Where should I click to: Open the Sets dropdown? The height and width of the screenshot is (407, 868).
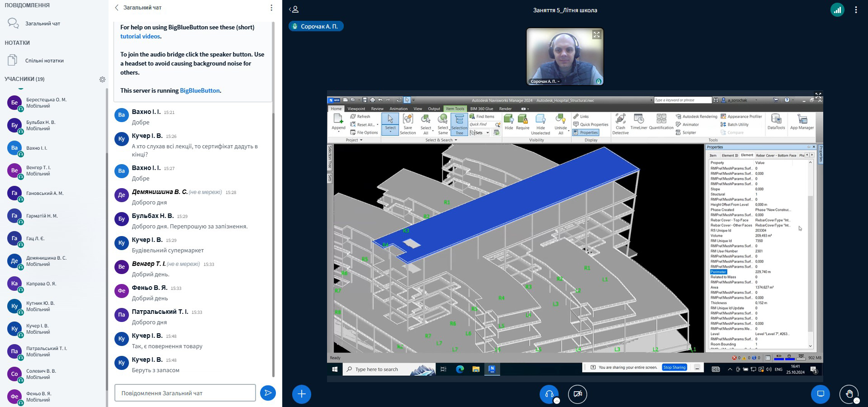(480, 133)
